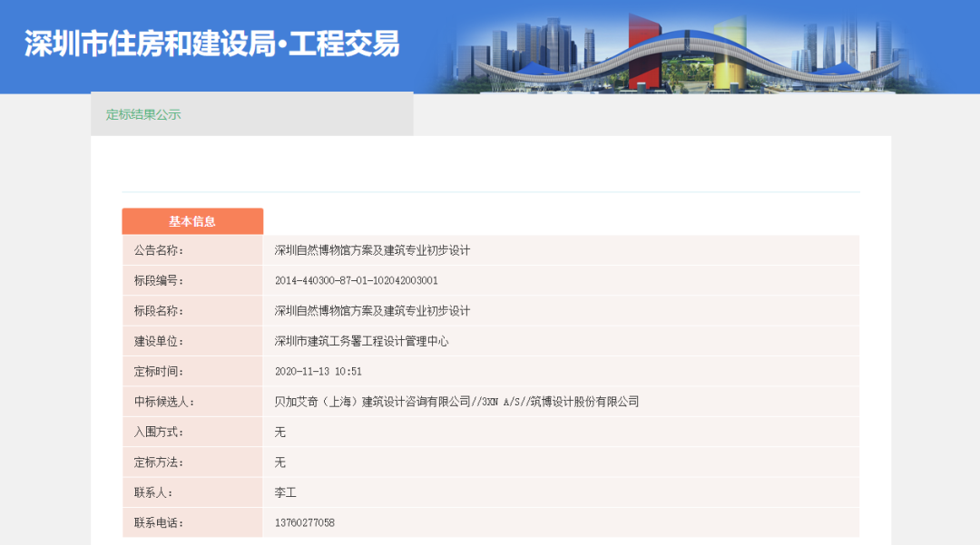
Task: Click the project title in the 公告名称 row
Action: 372,250
